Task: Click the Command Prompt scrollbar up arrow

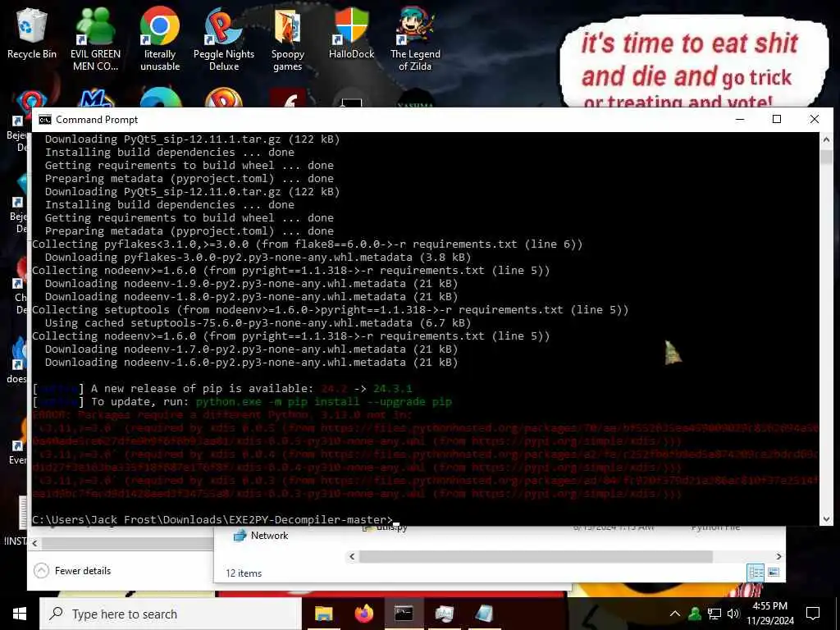Action: coord(826,139)
